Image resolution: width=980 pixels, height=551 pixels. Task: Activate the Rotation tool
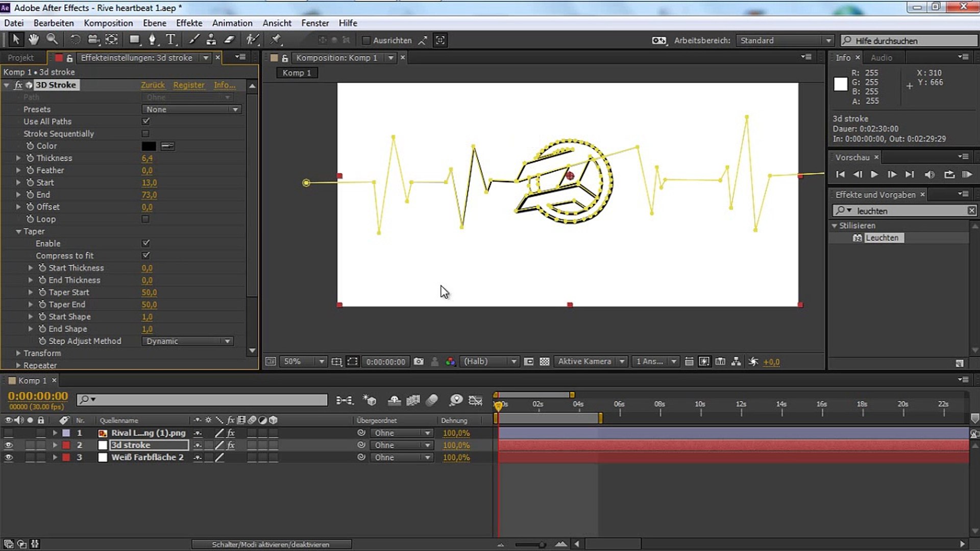[x=75, y=39]
